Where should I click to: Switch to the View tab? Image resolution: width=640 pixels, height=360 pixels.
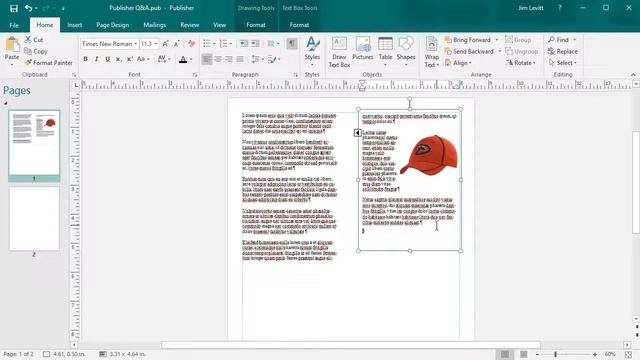point(220,25)
